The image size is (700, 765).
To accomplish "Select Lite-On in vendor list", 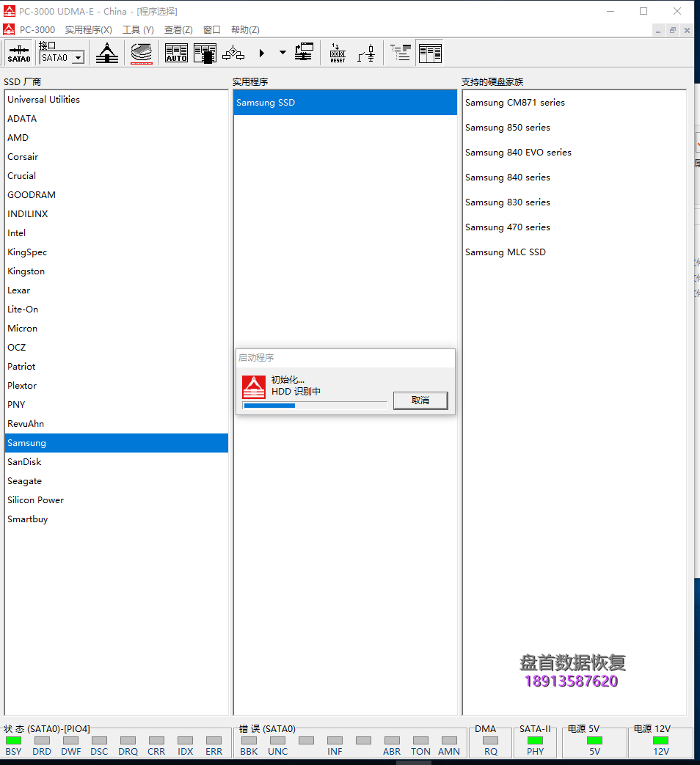I will (117, 309).
